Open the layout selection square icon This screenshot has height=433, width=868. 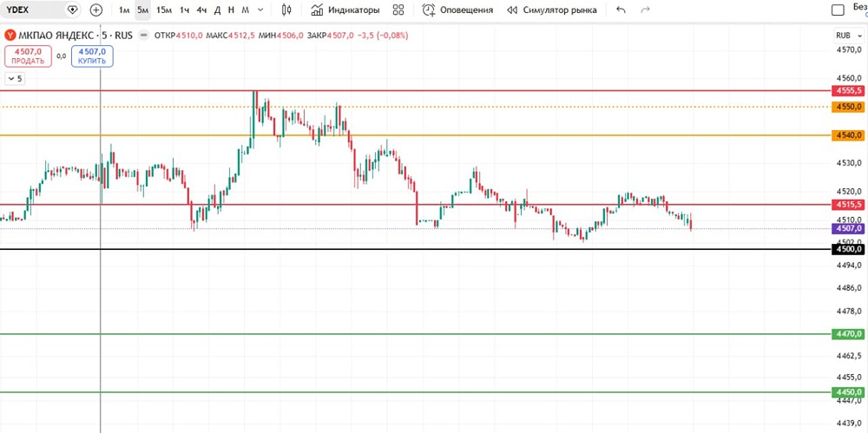pyautogui.click(x=838, y=10)
